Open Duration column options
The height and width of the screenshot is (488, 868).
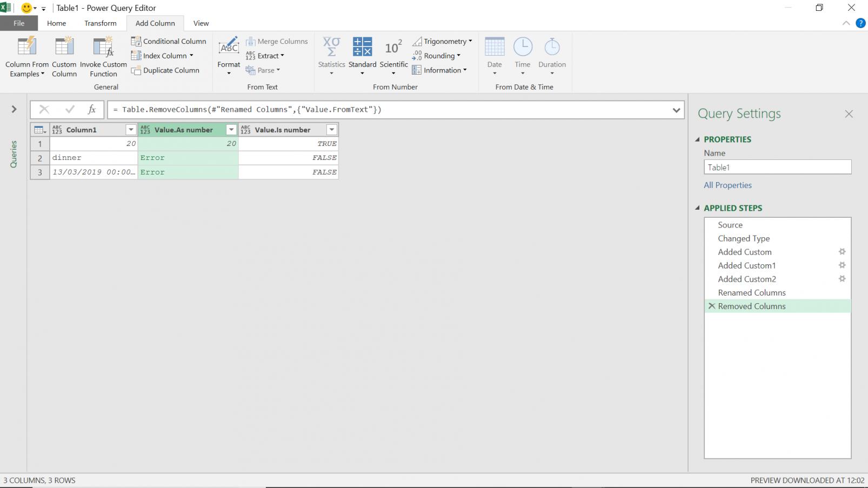click(552, 57)
